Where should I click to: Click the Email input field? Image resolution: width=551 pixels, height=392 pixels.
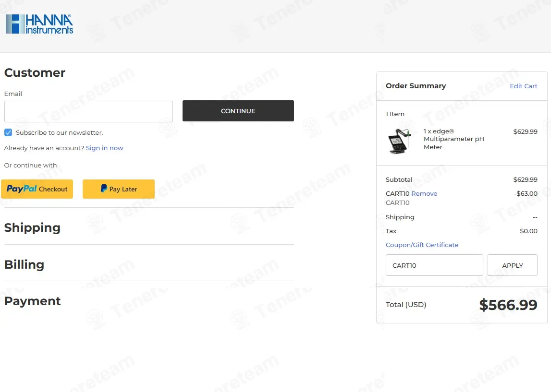point(88,111)
